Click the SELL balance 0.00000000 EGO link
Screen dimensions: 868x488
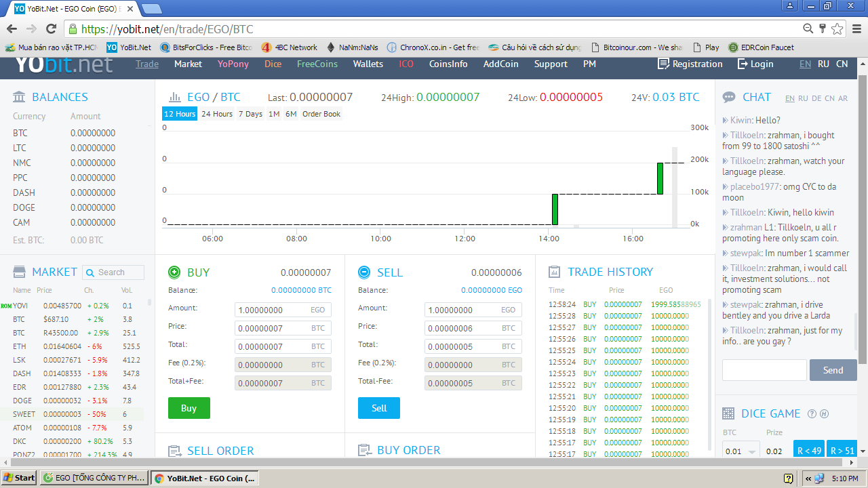(492, 290)
